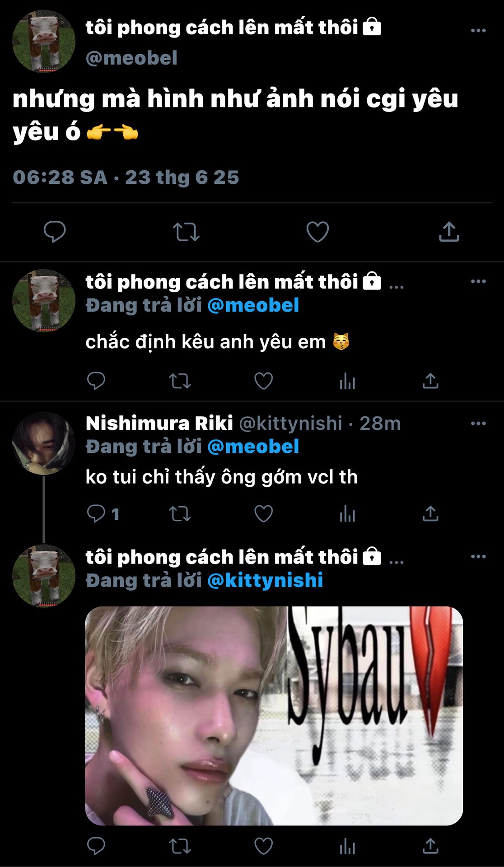Like Nishimura Riki's reply 'ko tui chỉ thấy'
This screenshot has width=504, height=867.
(x=263, y=514)
